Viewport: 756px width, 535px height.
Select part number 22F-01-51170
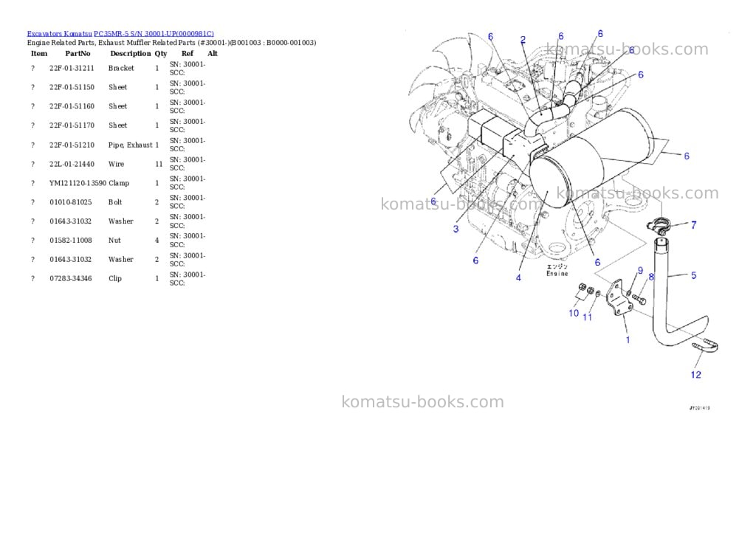(x=72, y=125)
